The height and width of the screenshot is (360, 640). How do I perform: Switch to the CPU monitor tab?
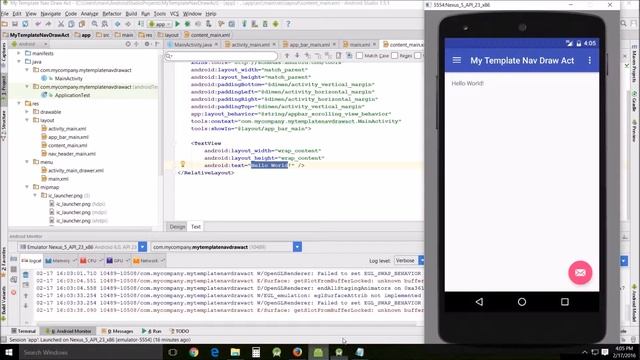pos(91,260)
